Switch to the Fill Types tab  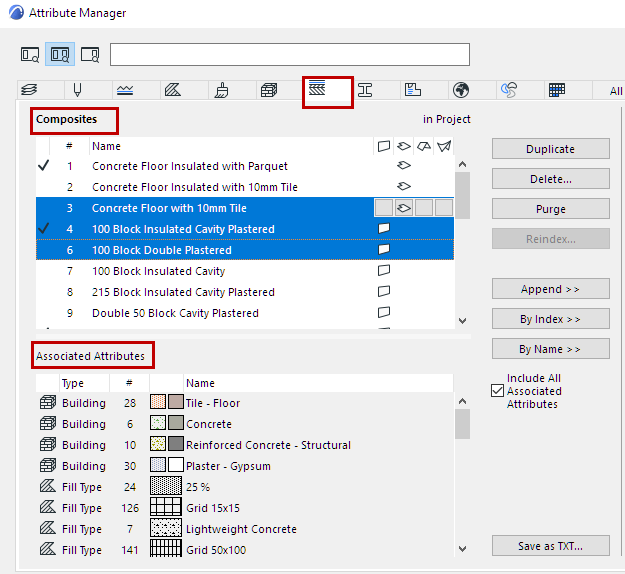(173, 90)
